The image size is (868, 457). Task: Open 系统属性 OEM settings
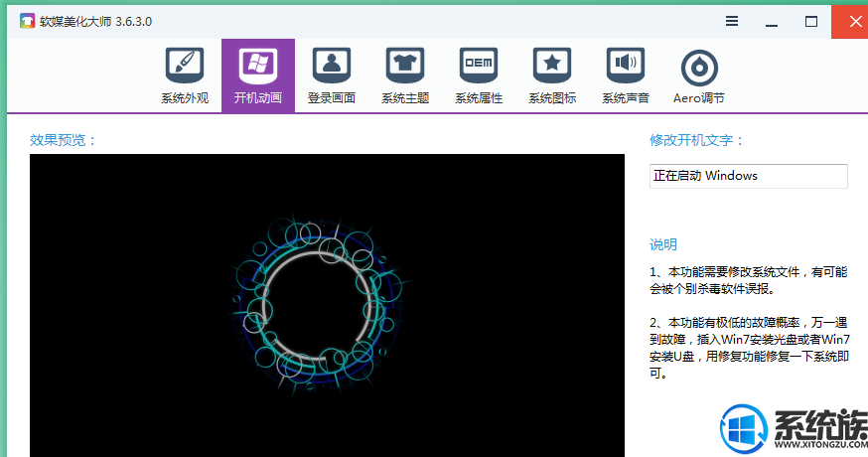point(479,76)
